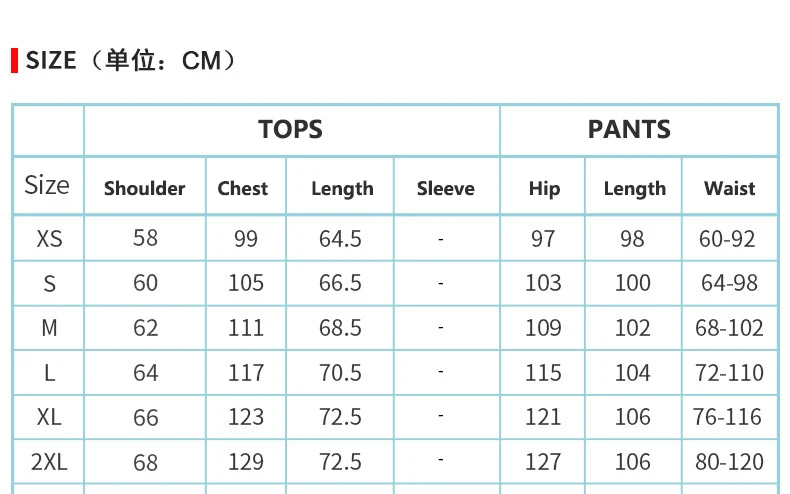Select the L hip value 115

click(543, 373)
